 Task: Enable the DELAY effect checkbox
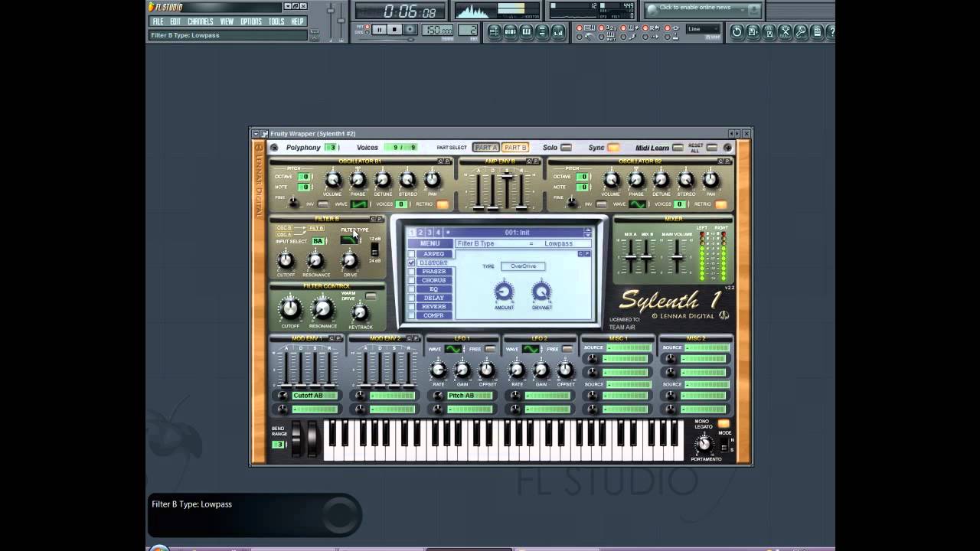411,298
